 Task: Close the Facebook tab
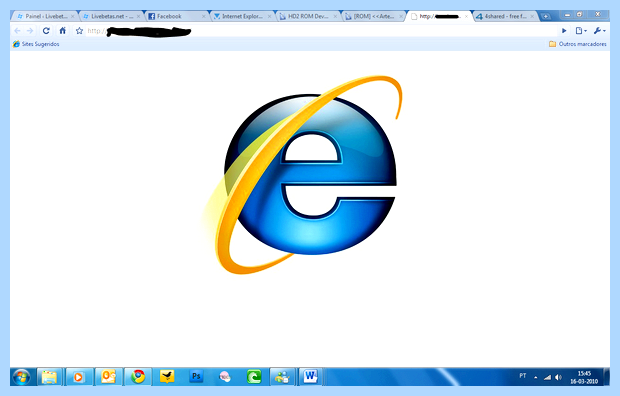(204, 17)
